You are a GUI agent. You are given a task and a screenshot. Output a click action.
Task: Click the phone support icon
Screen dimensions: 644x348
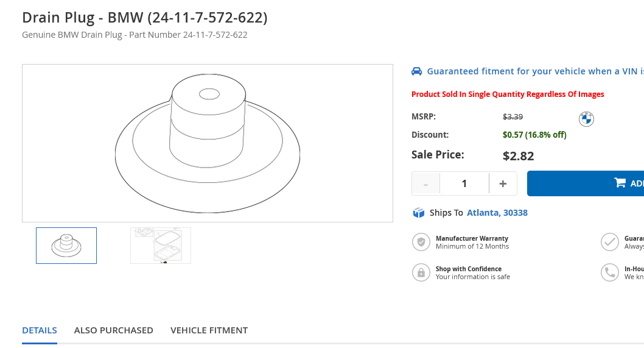pos(610,272)
